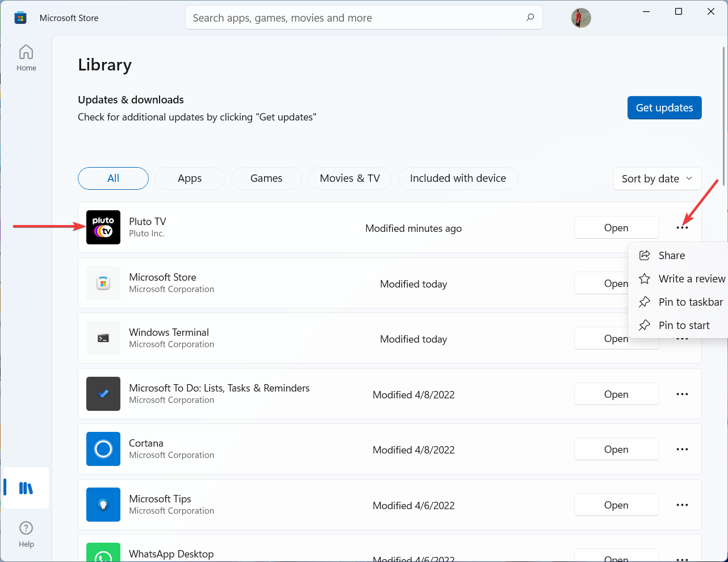This screenshot has width=728, height=562.
Task: Filter library by Apps
Action: tap(190, 178)
